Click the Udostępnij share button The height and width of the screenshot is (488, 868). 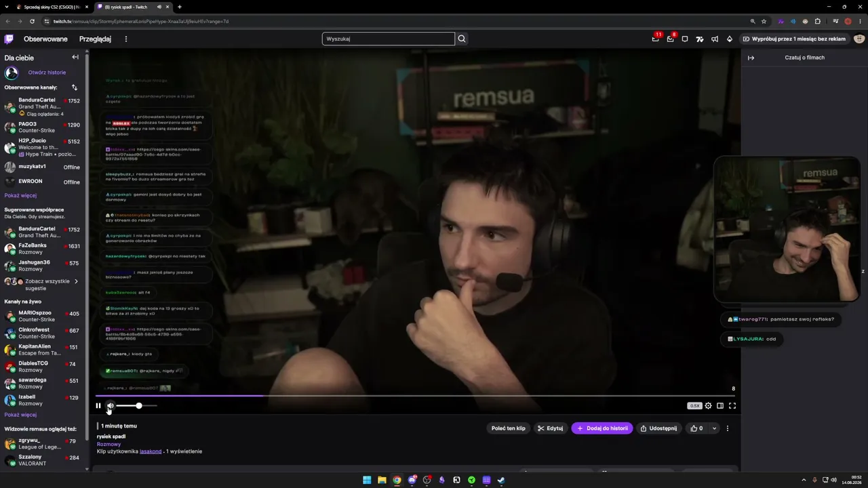658,428
